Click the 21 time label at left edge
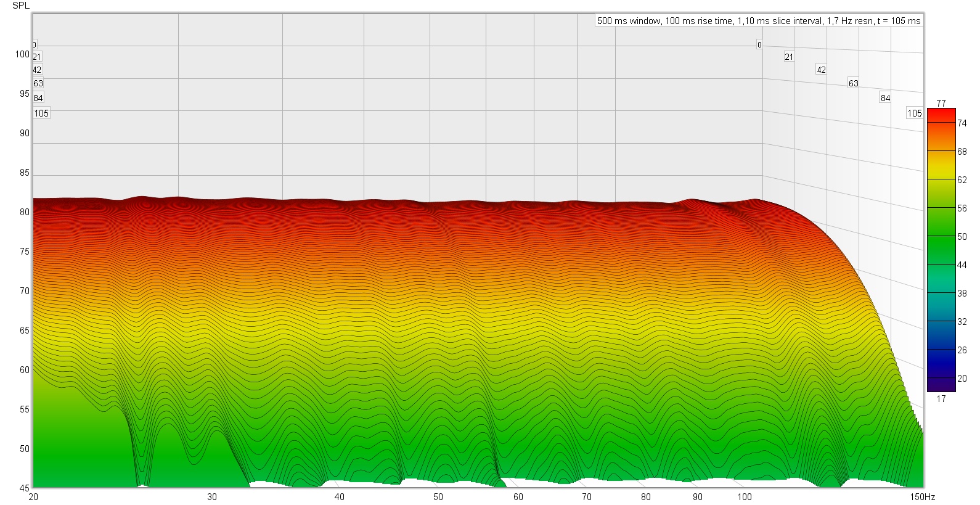The height and width of the screenshot is (505, 980). [x=37, y=57]
